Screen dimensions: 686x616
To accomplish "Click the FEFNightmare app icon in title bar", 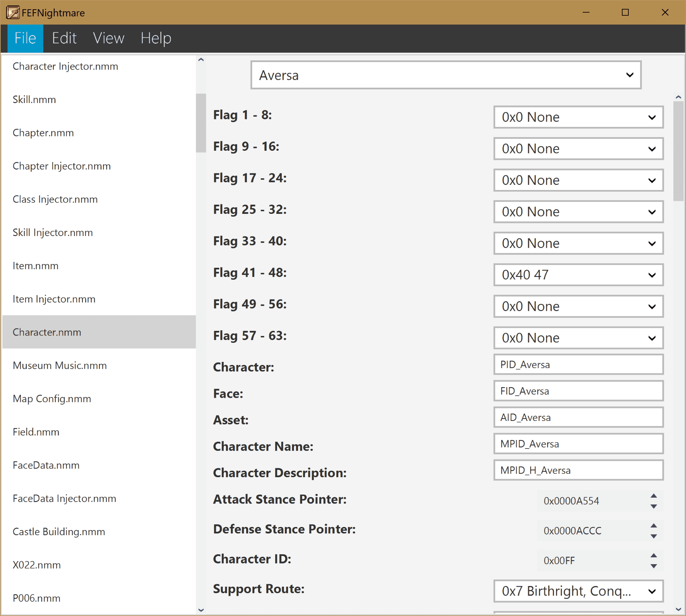I will (13, 13).
